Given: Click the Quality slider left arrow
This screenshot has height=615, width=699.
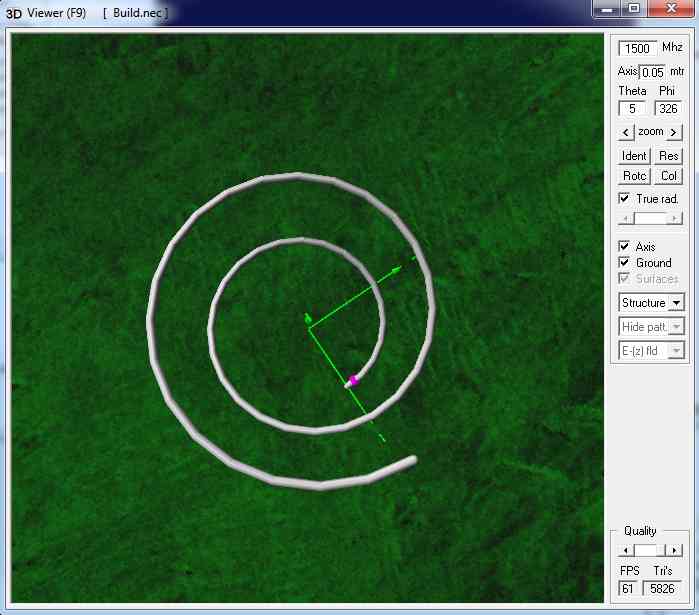Looking at the screenshot, I should click(625, 550).
